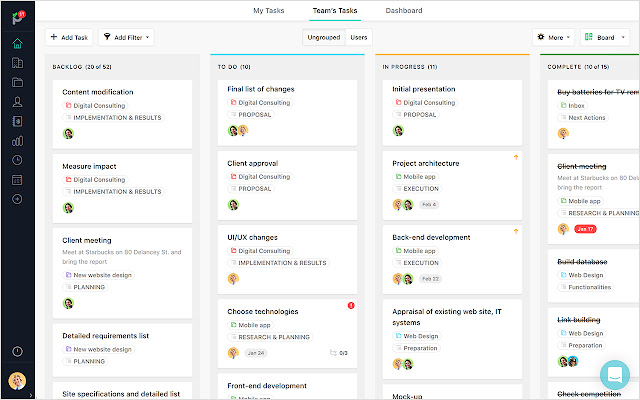Open the More settings dropdown
This screenshot has width=640, height=400.
(x=554, y=37)
